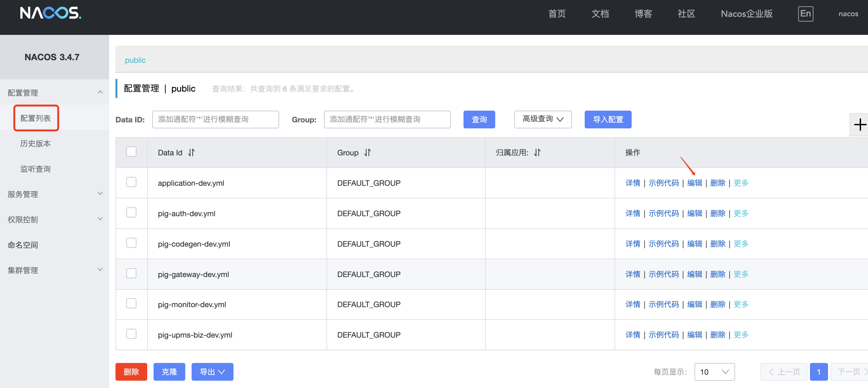Check the application-dev.yml row checkbox
This screenshot has width=868, height=388.
pyautogui.click(x=131, y=182)
